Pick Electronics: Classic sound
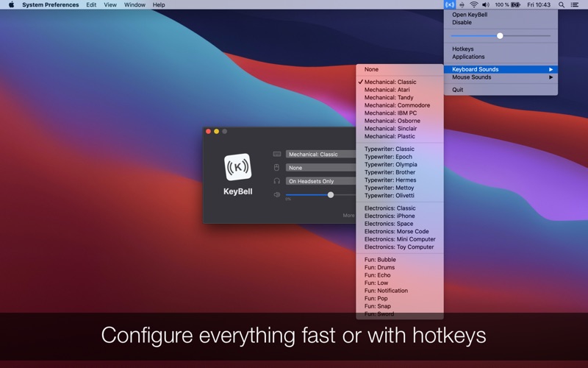The height and width of the screenshot is (368, 588). (x=400, y=208)
